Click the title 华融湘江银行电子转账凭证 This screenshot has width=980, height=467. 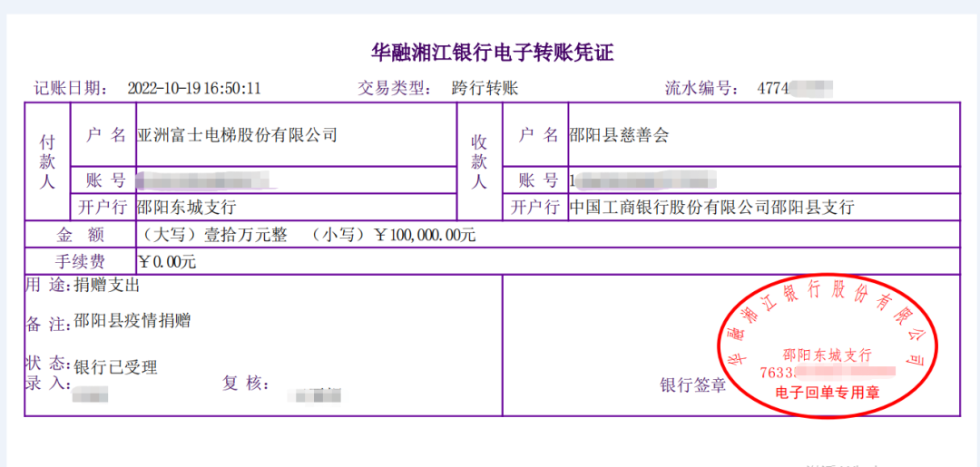[493, 54]
